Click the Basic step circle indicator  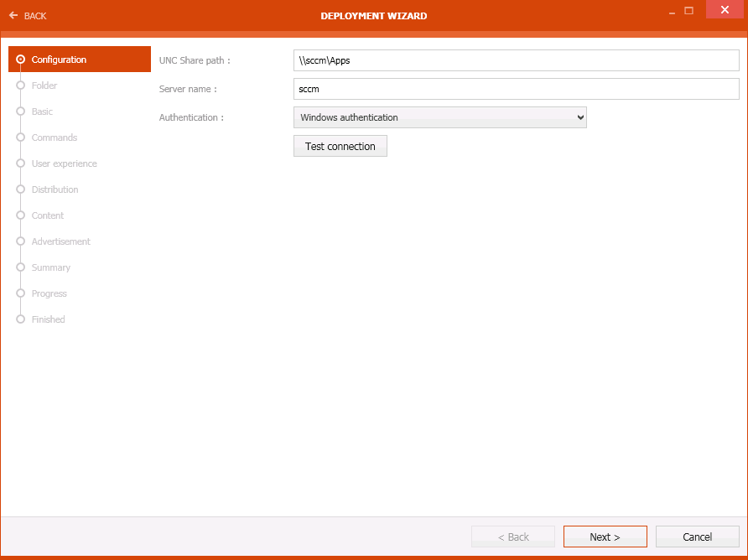pyautogui.click(x=19, y=111)
